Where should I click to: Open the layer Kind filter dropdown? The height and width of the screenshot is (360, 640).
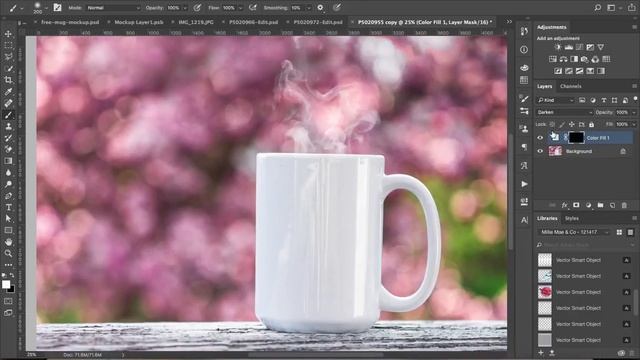pos(556,100)
